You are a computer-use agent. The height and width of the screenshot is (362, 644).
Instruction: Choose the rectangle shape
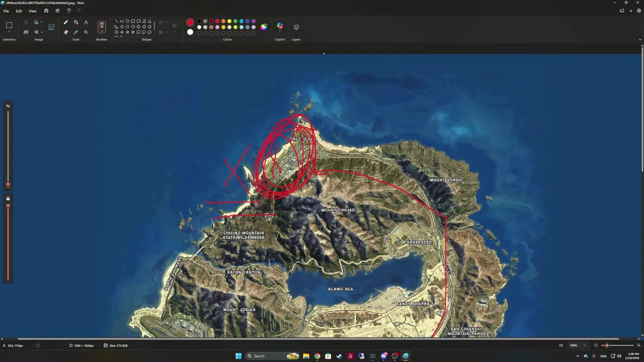pos(133,21)
